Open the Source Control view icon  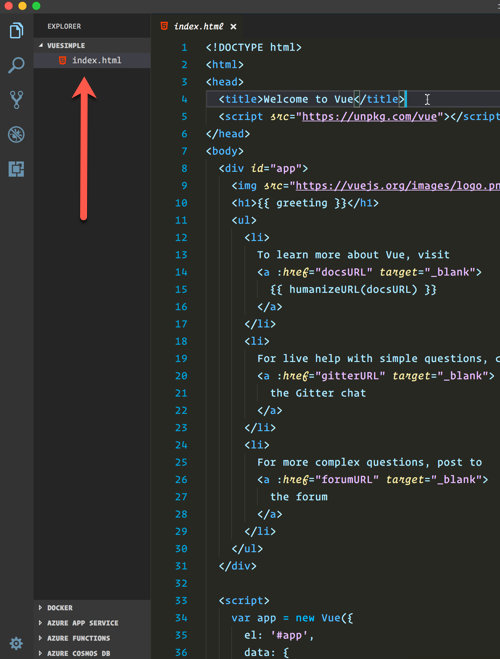[16, 100]
